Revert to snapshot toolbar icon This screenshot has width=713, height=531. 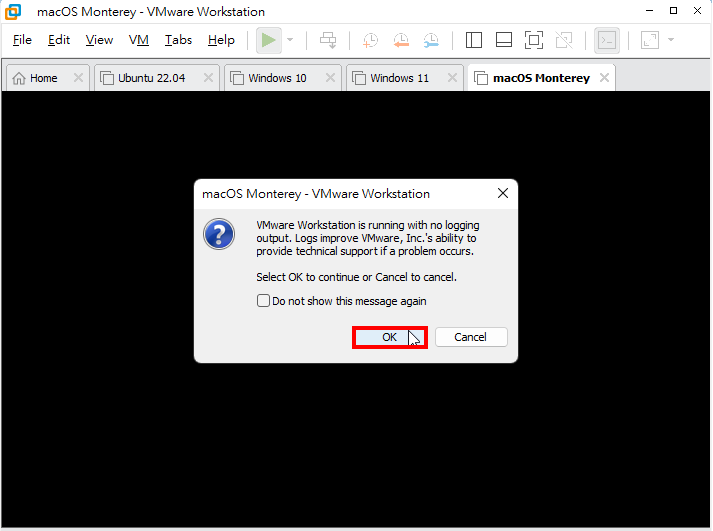coord(401,40)
